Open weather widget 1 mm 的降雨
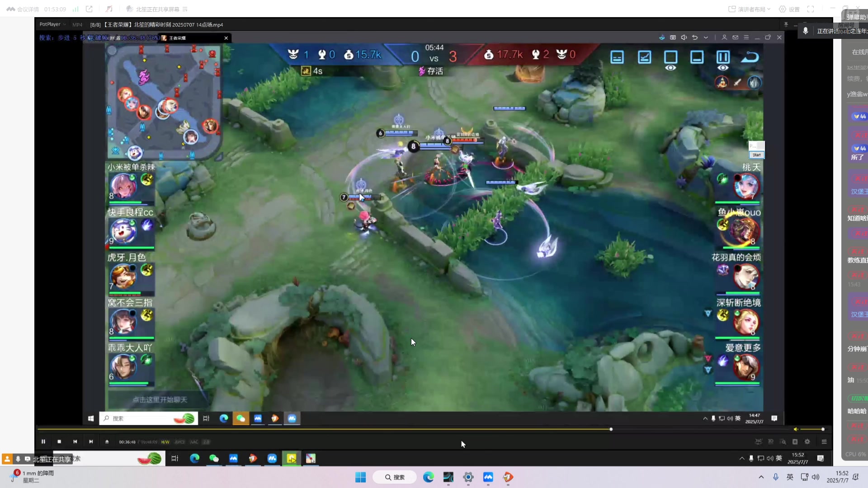Screen dimensions: 868x488 [32, 477]
